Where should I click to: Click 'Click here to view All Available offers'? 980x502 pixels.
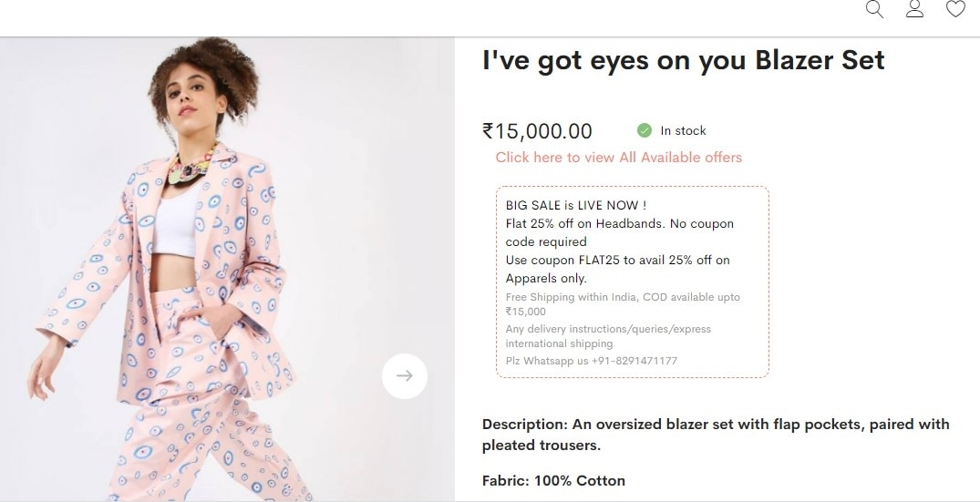click(x=618, y=158)
